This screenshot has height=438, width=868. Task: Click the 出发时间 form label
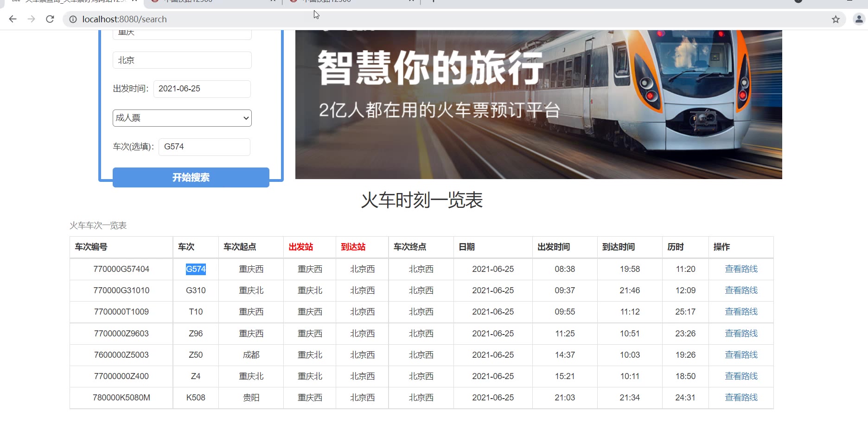[x=131, y=89]
